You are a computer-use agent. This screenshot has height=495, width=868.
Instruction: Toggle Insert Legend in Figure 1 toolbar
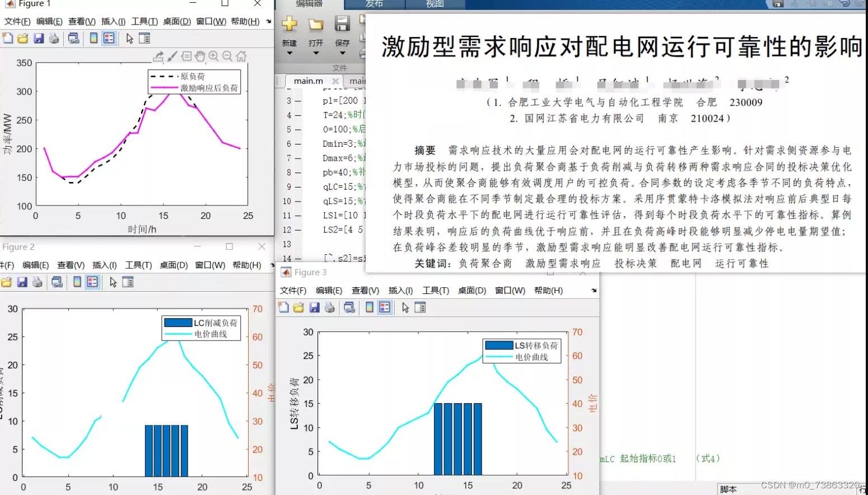tap(109, 38)
